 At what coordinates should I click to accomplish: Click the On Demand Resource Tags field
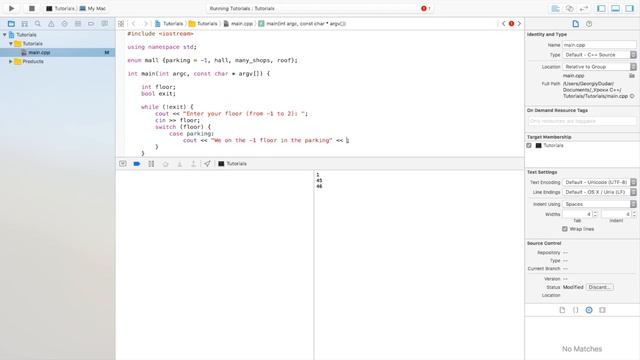click(582, 121)
